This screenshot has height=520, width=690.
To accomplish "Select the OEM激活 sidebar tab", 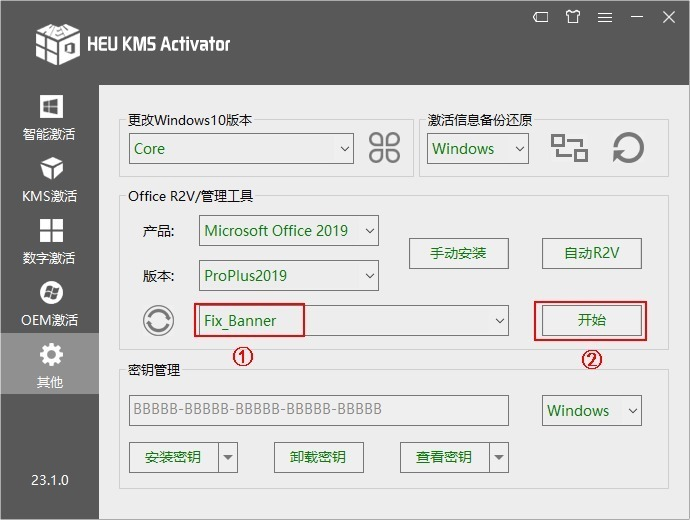I will [x=50, y=304].
